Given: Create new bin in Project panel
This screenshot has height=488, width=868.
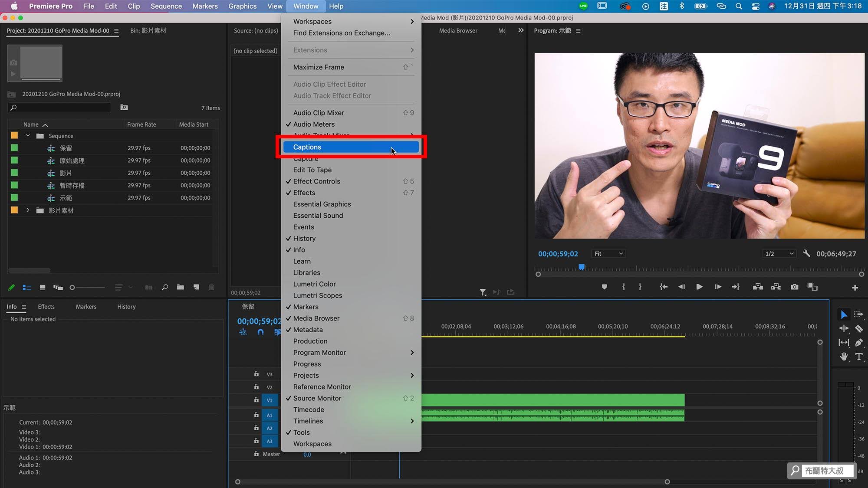Looking at the screenshot, I should tap(181, 287).
